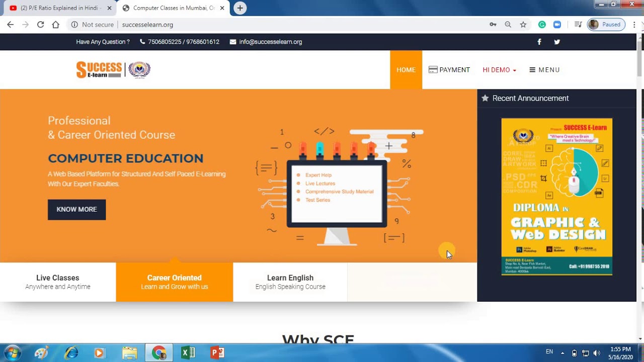Click the Paused profile button

point(606,25)
